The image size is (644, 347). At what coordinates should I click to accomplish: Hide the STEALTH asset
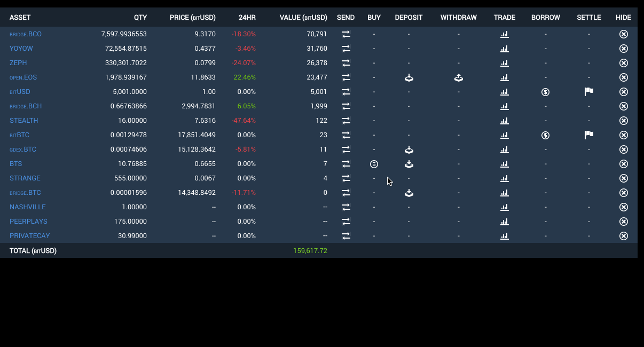623,121
